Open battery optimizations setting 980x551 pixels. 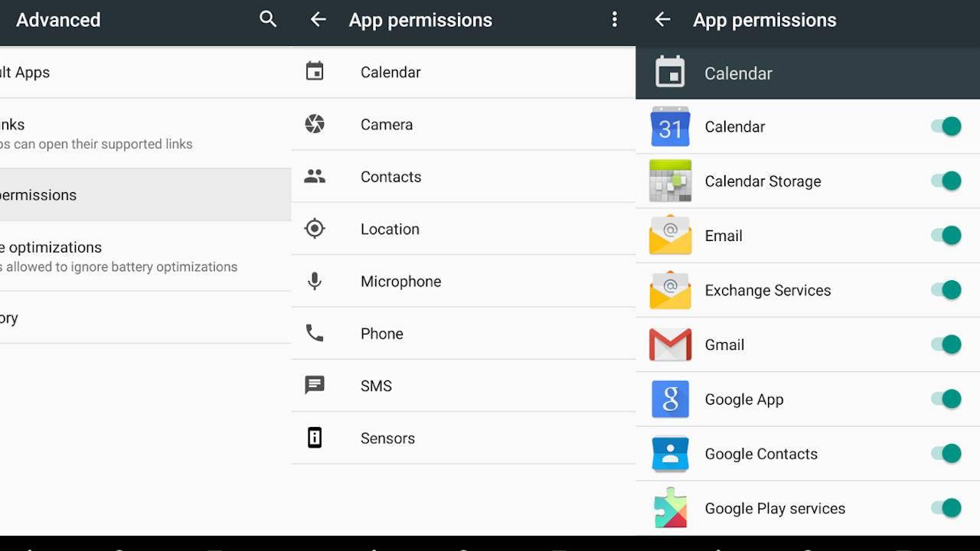(145, 256)
